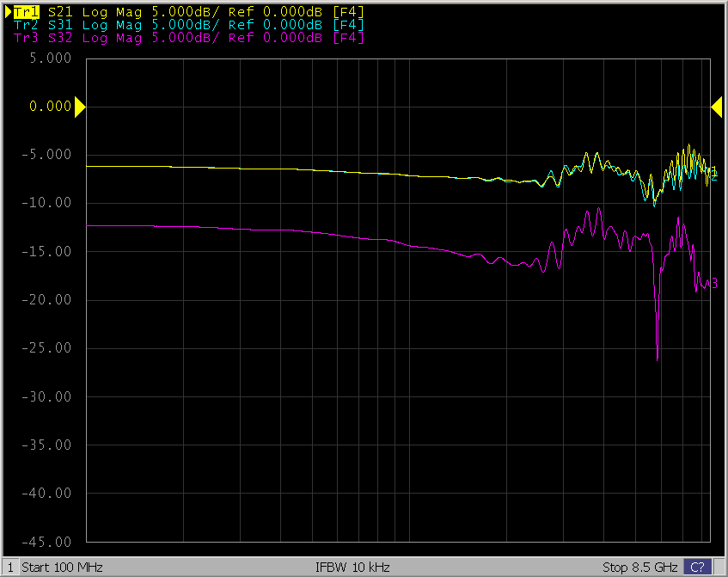Activate trace Tr2 label
This screenshot has height=577, width=728.
tap(26, 25)
